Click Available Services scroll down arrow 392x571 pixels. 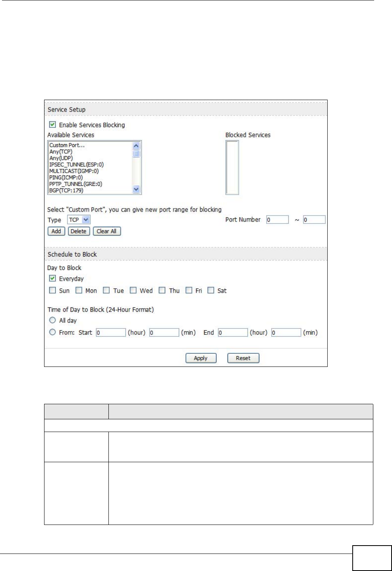pyautogui.click(x=137, y=190)
